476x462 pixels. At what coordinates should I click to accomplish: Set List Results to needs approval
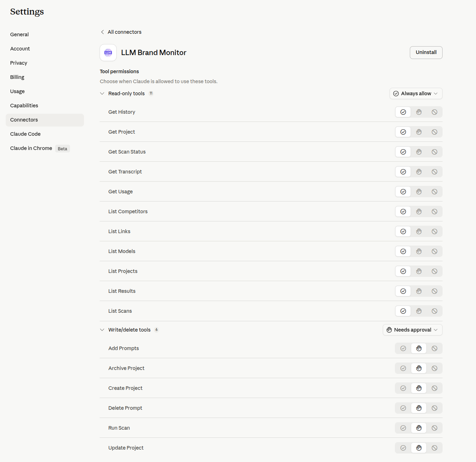tap(419, 291)
